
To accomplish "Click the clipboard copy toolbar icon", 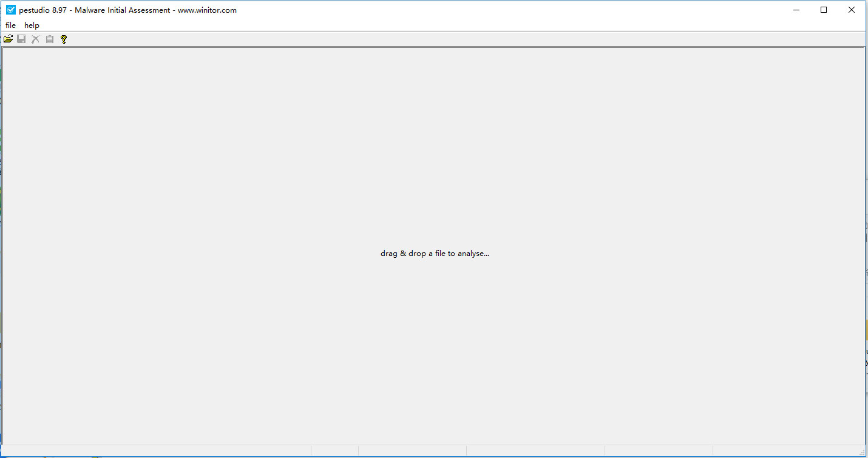I will click(x=50, y=39).
